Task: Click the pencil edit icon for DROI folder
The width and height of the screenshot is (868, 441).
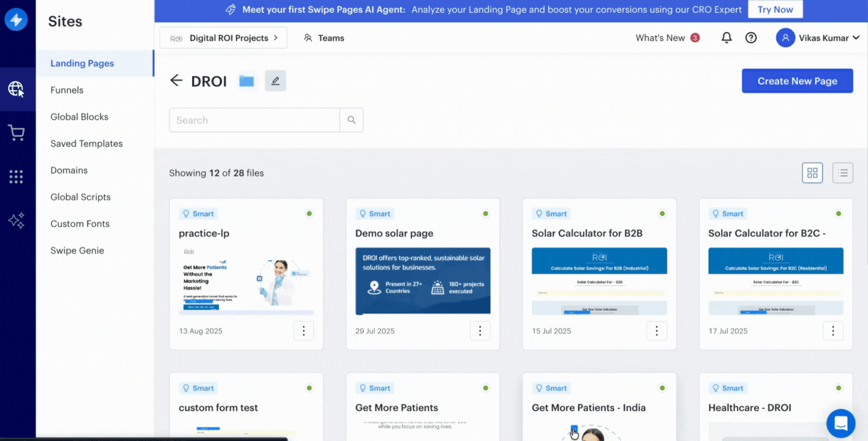Action: (275, 81)
